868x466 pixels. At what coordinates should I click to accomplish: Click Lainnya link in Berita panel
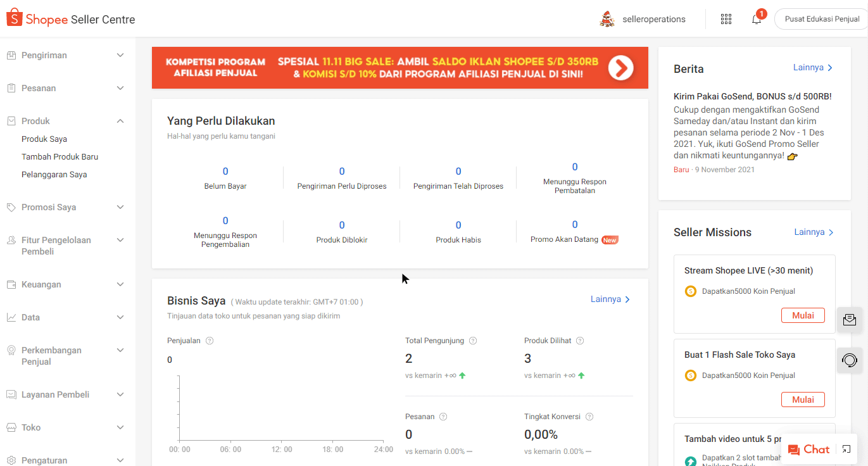click(x=813, y=68)
